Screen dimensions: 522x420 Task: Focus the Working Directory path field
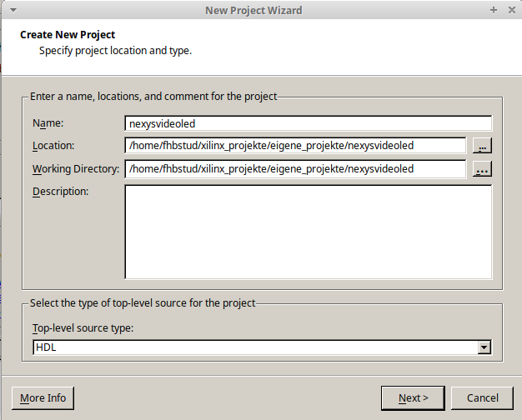click(294, 170)
